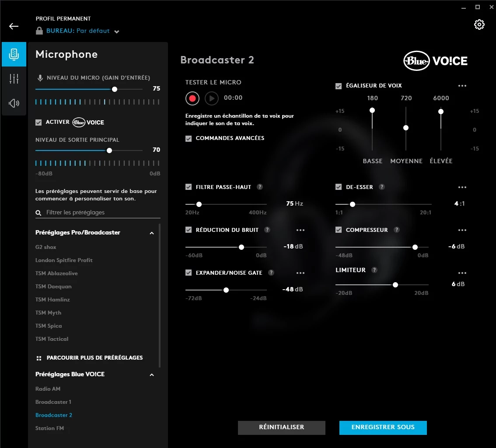This screenshot has width=496, height=448.
Task: Select the Broadcaster 2 preset
Action: [x=54, y=415]
